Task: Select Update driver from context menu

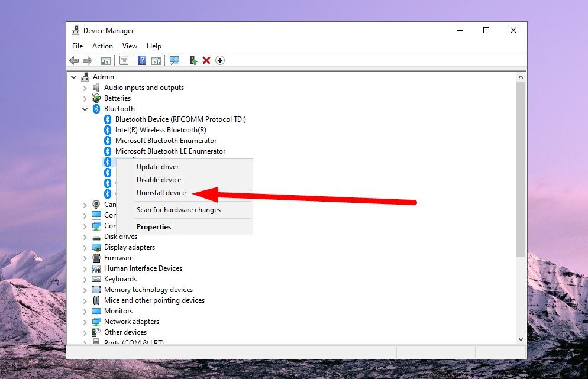Action: pos(157,166)
